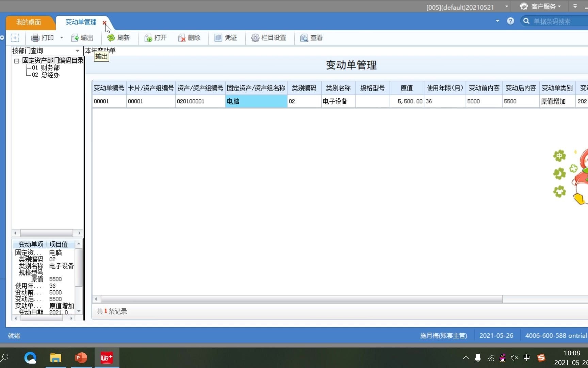Click the 打开 open icon

tap(148, 38)
